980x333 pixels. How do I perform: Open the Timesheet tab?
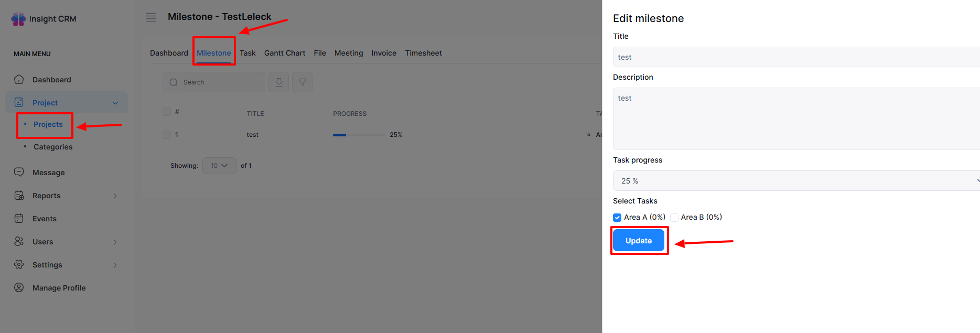(423, 53)
